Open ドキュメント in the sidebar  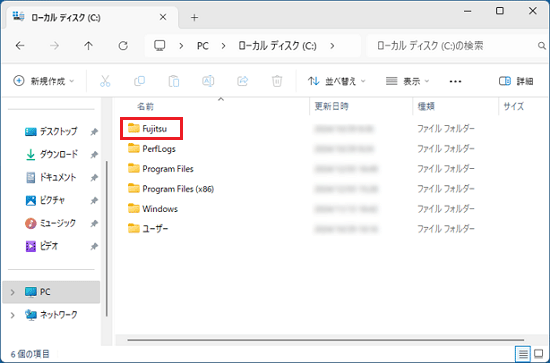pyautogui.click(x=52, y=177)
